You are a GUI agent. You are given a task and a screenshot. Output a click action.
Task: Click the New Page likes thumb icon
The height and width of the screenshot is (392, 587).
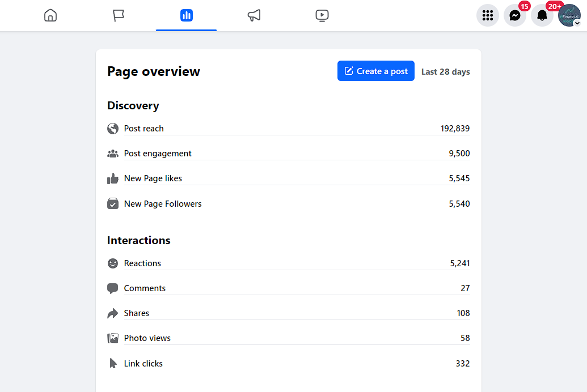(x=113, y=178)
